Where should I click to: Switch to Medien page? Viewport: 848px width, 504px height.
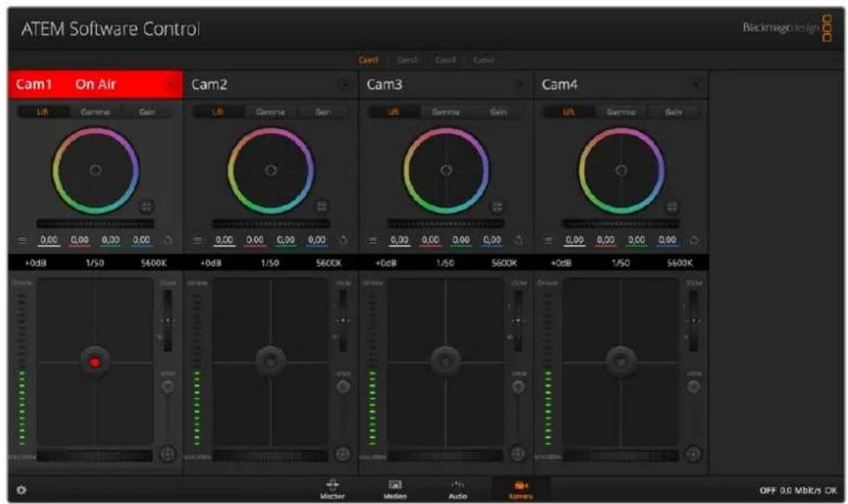(395, 489)
